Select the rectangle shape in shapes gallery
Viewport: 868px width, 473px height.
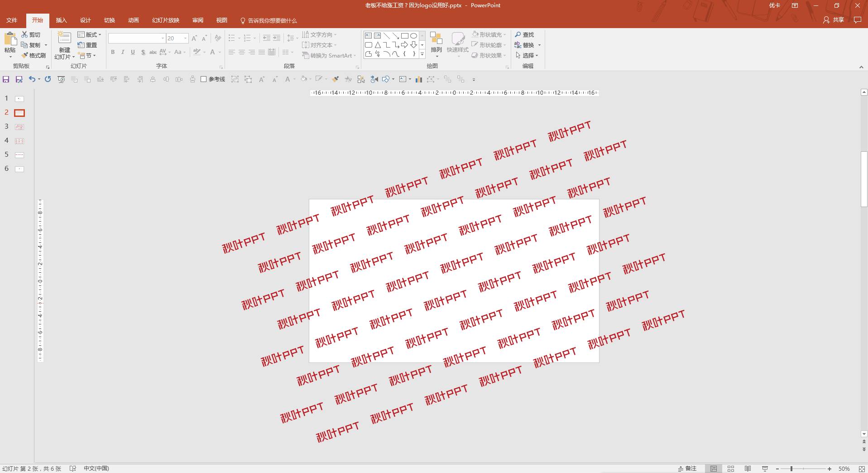click(x=405, y=35)
